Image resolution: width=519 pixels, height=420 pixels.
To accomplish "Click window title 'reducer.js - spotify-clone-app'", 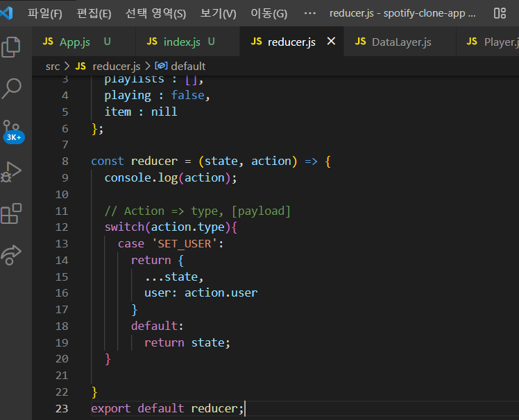I will pyautogui.click(x=402, y=14).
